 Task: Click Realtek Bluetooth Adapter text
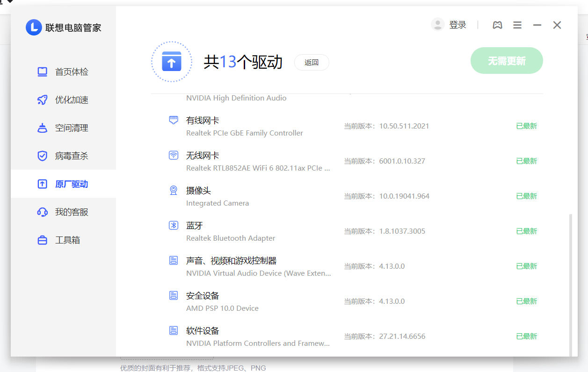pyautogui.click(x=231, y=238)
